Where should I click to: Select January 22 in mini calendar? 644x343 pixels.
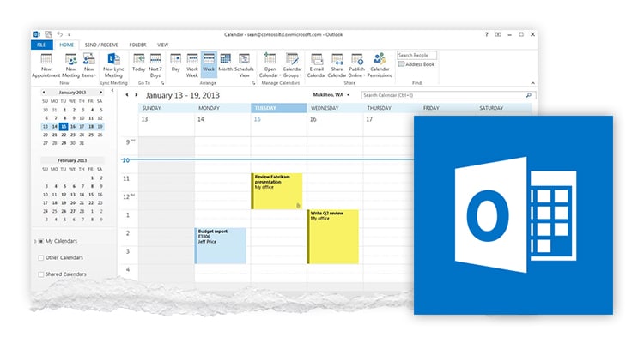click(64, 135)
